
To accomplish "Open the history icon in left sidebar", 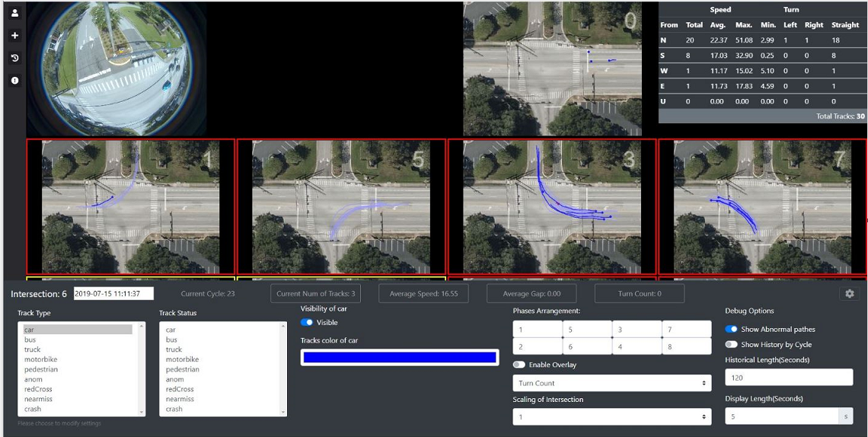I will tap(14, 58).
